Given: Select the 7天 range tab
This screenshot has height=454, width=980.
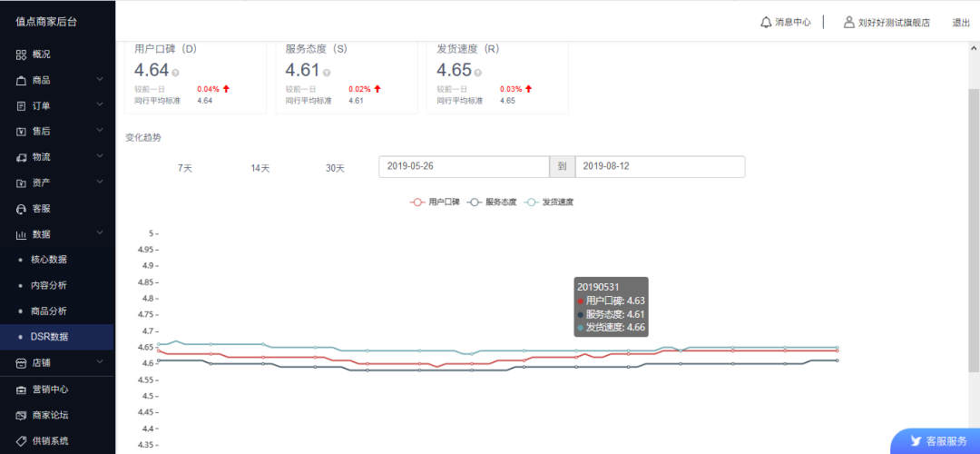Looking at the screenshot, I should (x=185, y=168).
